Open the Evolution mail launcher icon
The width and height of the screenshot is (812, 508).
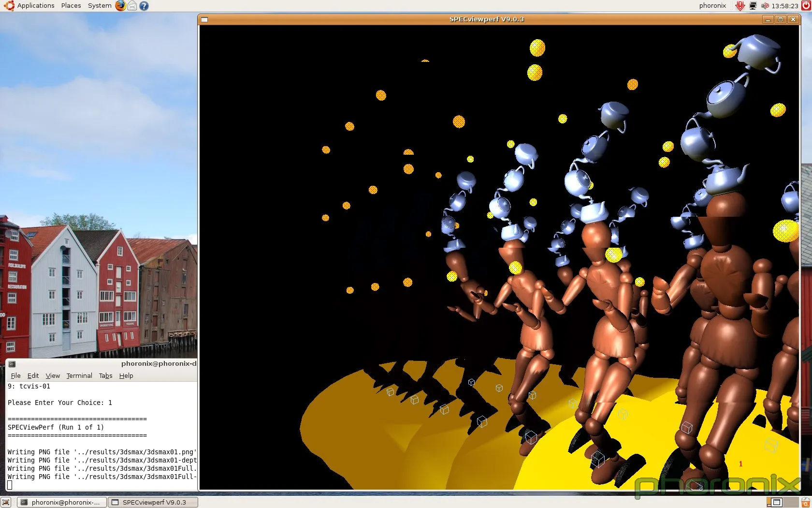click(x=132, y=6)
